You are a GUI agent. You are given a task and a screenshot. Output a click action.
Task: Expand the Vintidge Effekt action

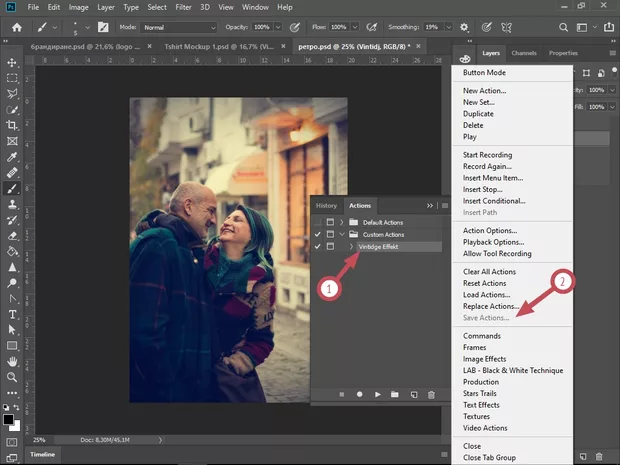[351, 246]
